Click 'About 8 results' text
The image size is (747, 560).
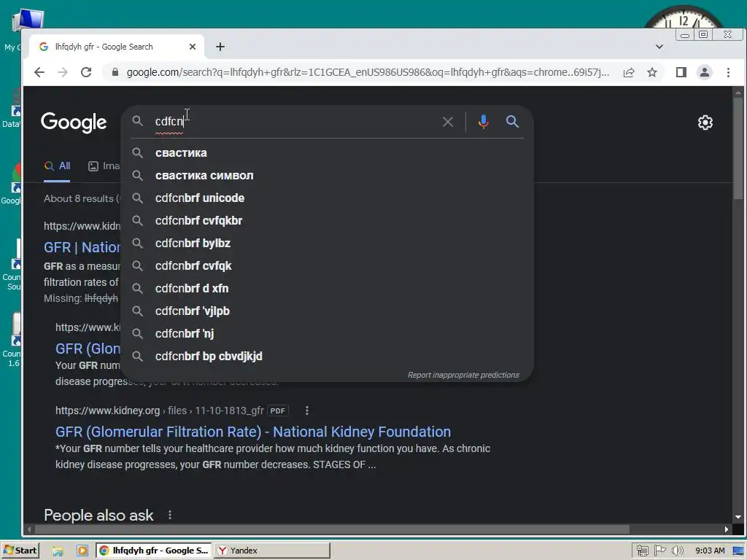pos(79,199)
